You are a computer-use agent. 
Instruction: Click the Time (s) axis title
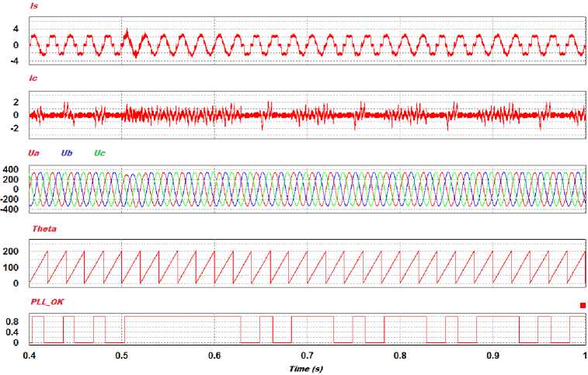click(306, 369)
